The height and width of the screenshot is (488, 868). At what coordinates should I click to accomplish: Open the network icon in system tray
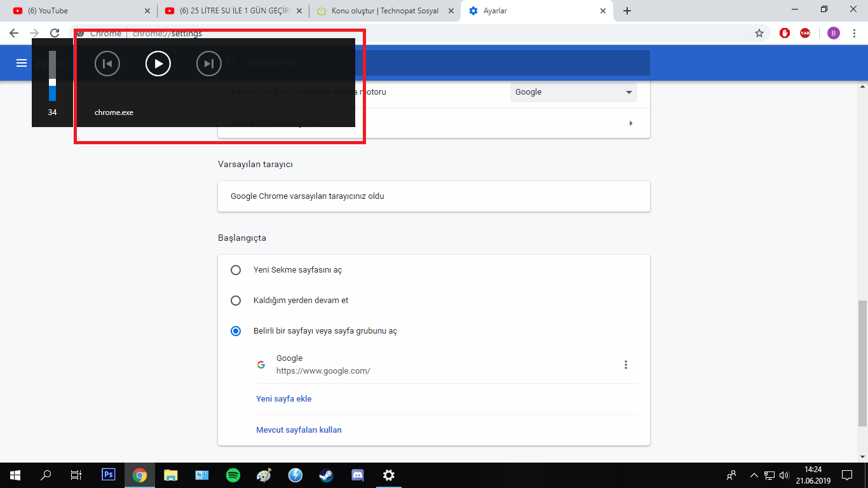pyautogui.click(x=770, y=475)
